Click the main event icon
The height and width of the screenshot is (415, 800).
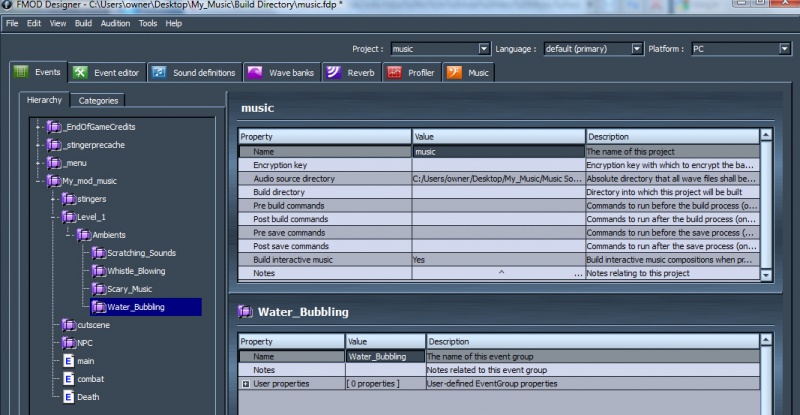tap(68, 361)
